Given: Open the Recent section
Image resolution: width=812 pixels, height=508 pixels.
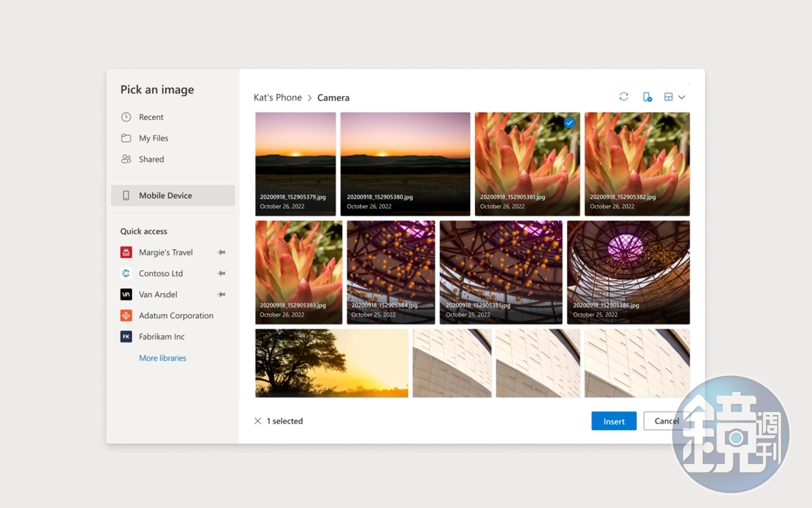Looking at the screenshot, I should point(151,117).
